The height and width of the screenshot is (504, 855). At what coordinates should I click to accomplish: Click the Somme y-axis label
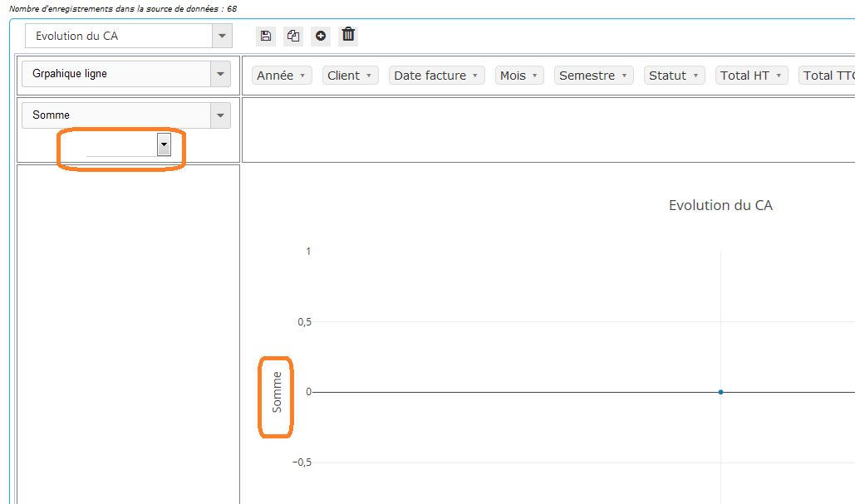(x=278, y=392)
